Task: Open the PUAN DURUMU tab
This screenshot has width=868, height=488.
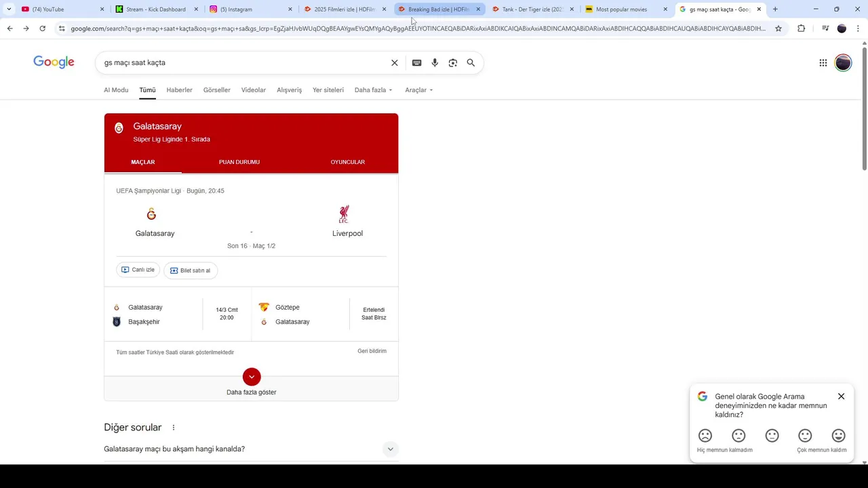Action: [x=239, y=162]
